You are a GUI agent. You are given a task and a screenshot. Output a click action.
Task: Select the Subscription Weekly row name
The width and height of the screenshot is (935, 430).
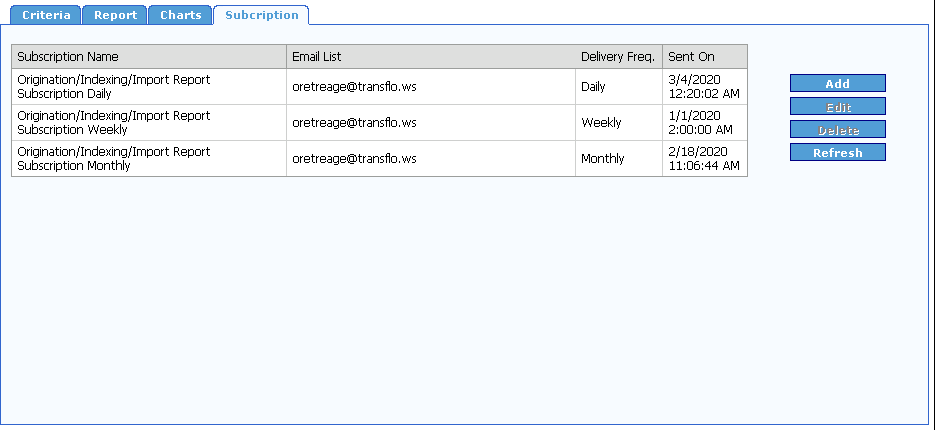[x=114, y=123]
